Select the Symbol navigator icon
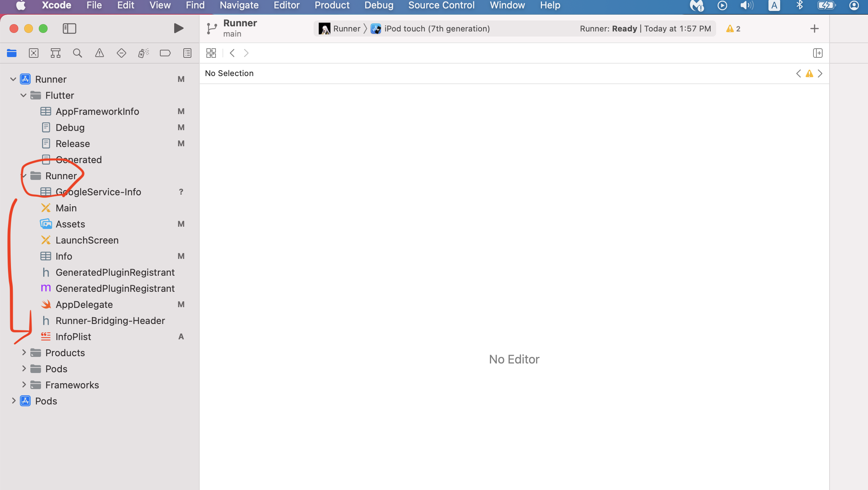Image resolution: width=868 pixels, height=490 pixels. [x=55, y=53]
